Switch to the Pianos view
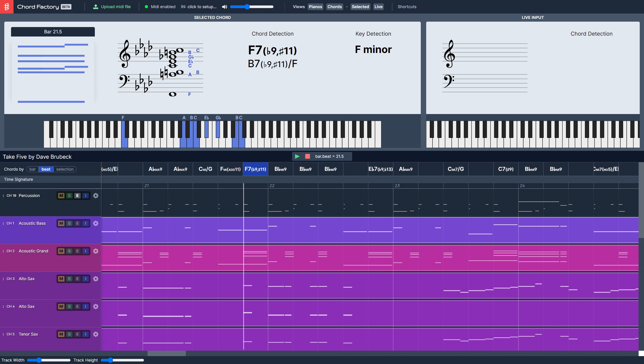The height and width of the screenshot is (364, 644). (315, 7)
